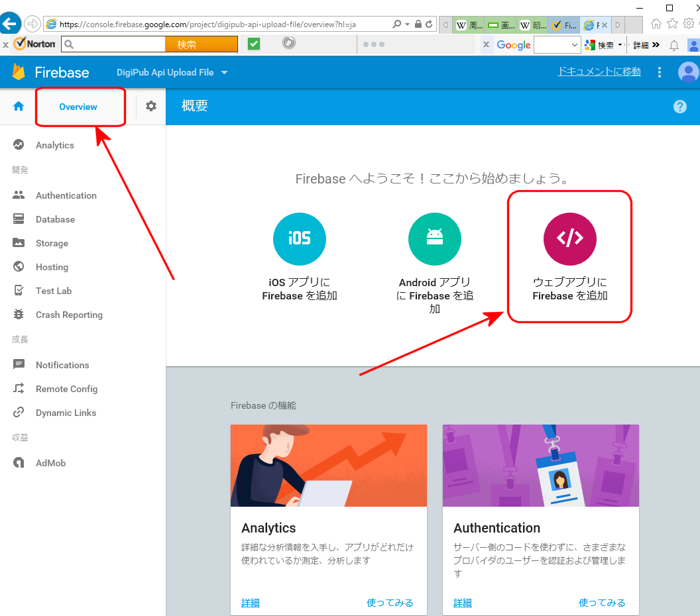Open Notifications in the sidebar
Image resolution: width=700 pixels, height=616 pixels.
point(62,365)
